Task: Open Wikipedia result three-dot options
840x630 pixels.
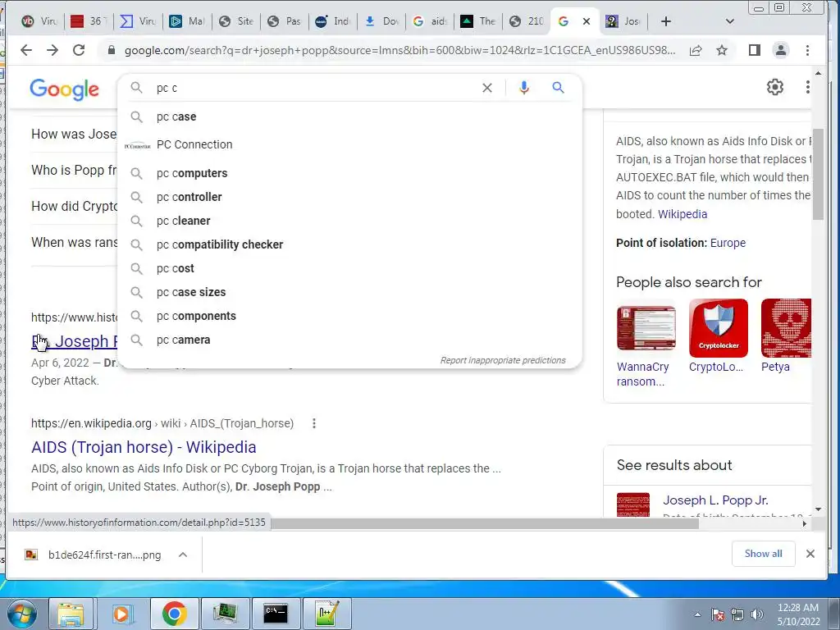Action: tap(314, 424)
